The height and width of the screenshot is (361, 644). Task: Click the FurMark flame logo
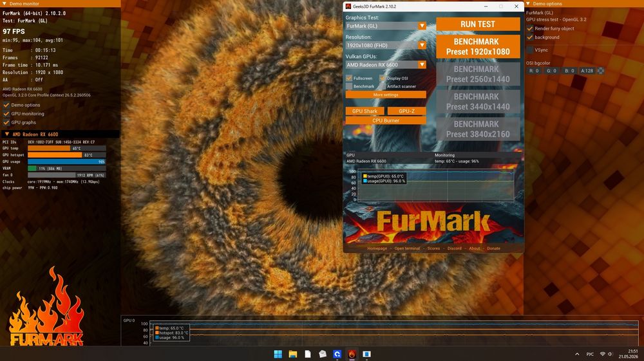point(46,307)
